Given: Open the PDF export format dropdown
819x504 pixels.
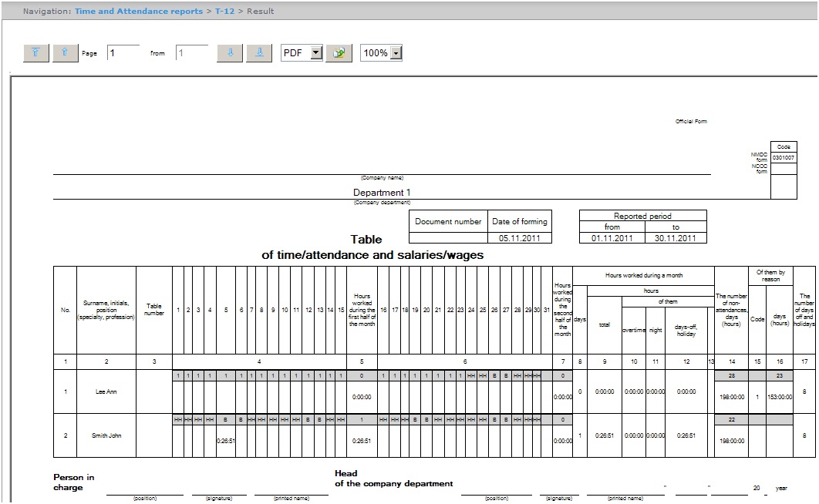Looking at the screenshot, I should pos(315,52).
